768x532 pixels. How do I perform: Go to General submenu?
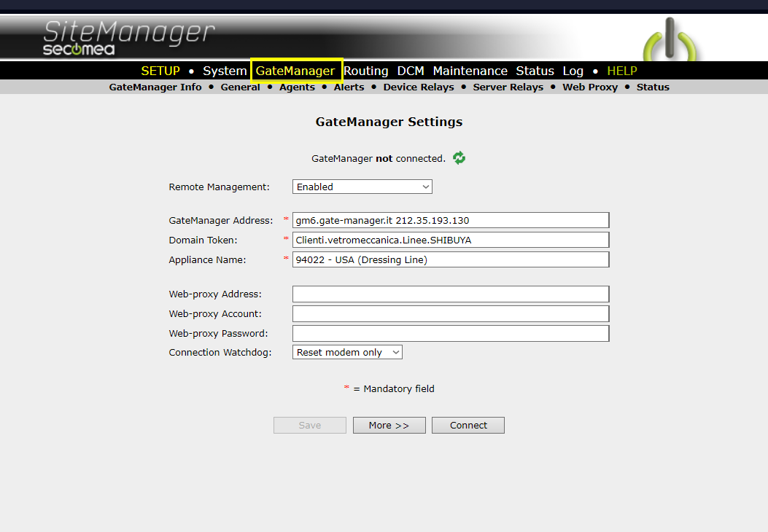click(240, 87)
